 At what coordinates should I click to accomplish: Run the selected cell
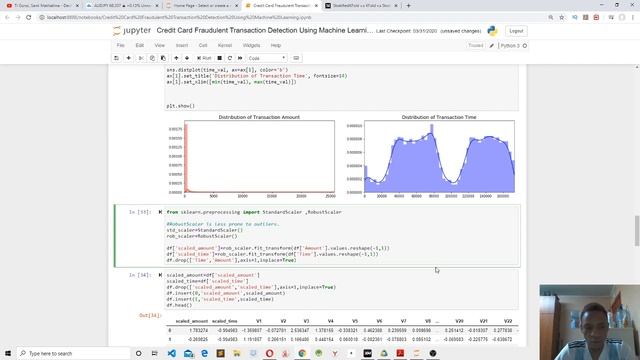pos(204,58)
